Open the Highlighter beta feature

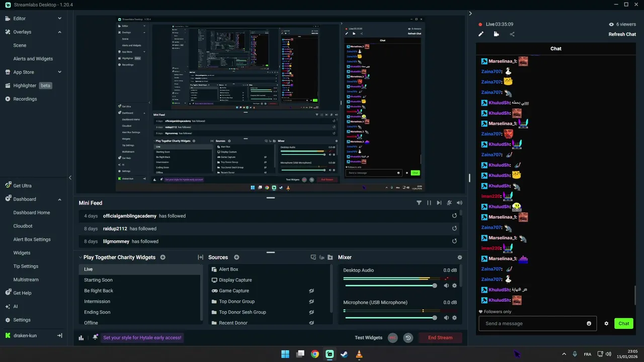tap(33, 85)
